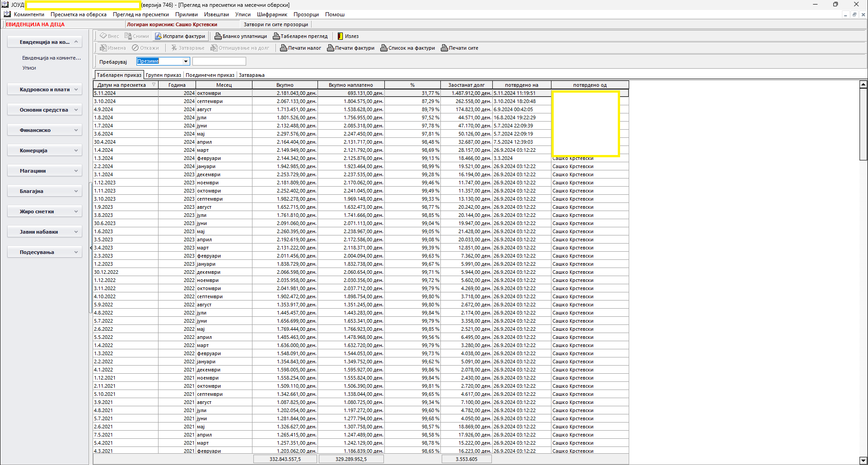This screenshot has width=868, height=465.
Task: Click the Излез exit icon
Action: tap(341, 36)
